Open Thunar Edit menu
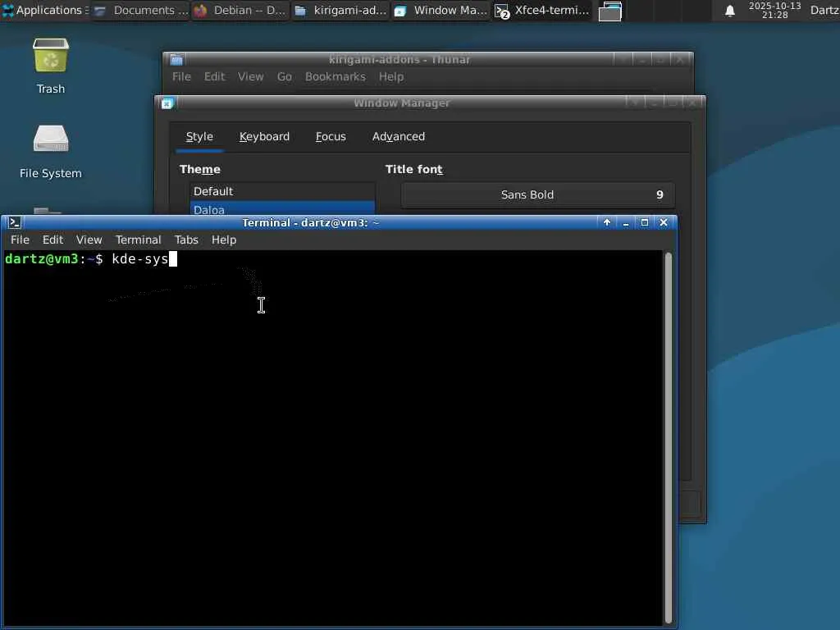This screenshot has width=840, height=630. click(214, 76)
